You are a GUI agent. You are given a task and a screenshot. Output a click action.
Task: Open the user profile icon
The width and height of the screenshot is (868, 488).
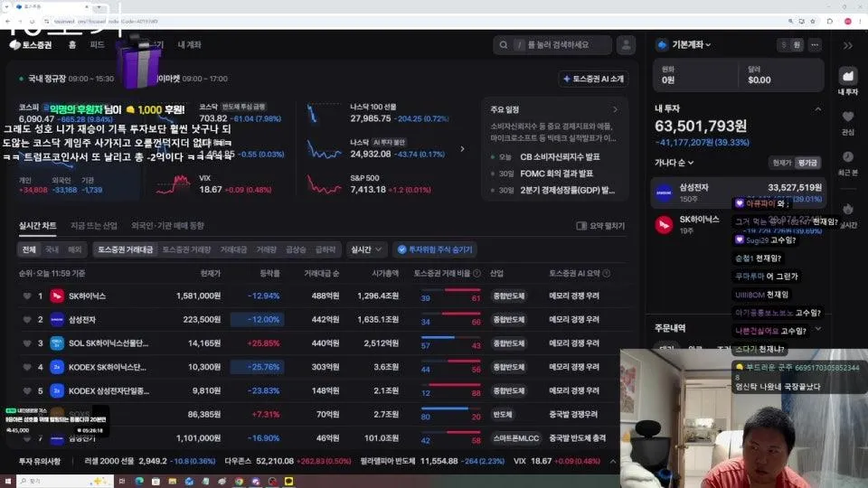(x=626, y=45)
